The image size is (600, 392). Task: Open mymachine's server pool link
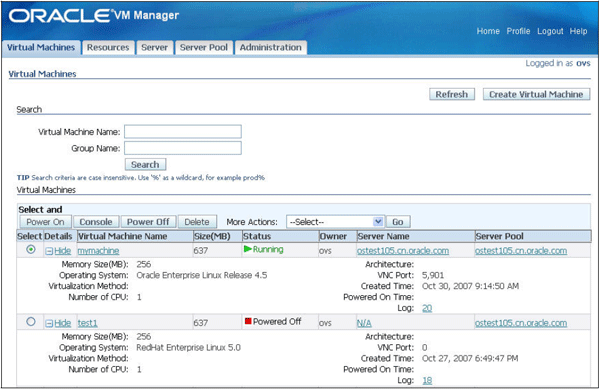click(x=521, y=251)
